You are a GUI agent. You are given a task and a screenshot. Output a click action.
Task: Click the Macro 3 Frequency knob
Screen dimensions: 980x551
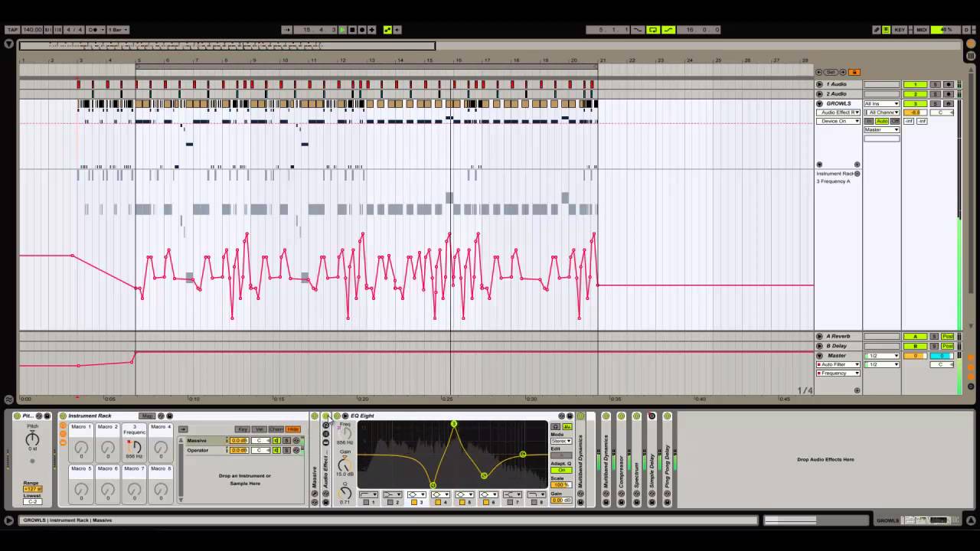point(135,446)
